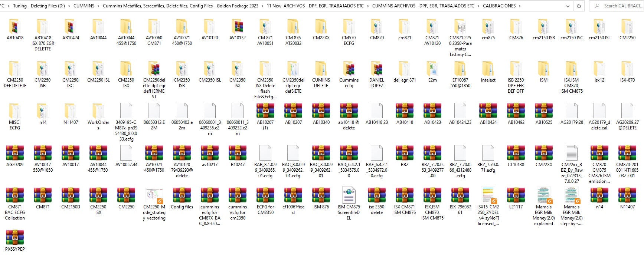
Task: Expand the address bar history dropdown
Action: [568, 6]
